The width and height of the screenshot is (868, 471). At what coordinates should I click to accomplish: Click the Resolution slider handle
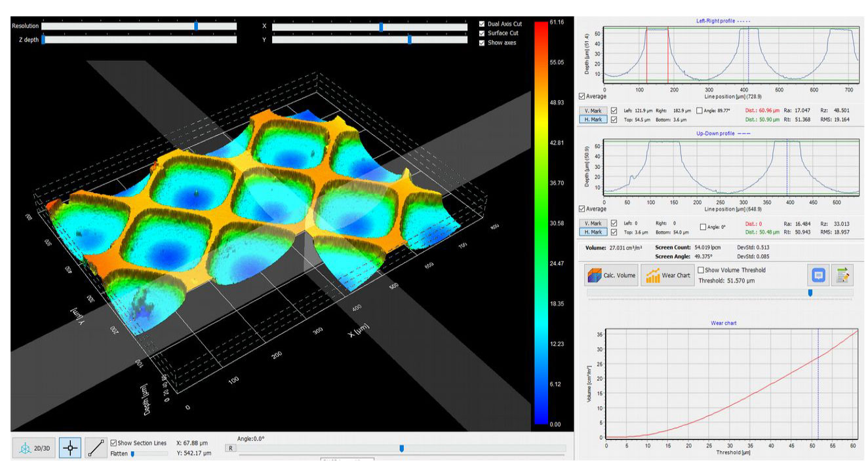(x=196, y=26)
